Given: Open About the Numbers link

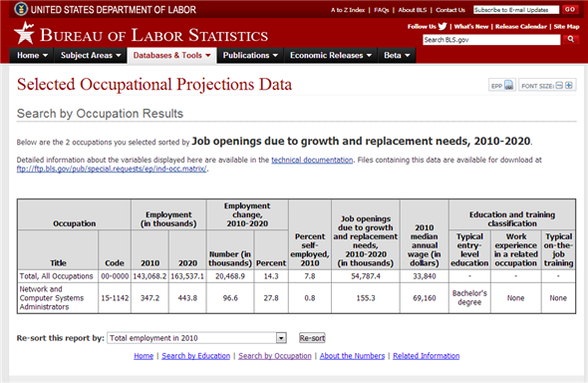Looking at the screenshot, I should click(x=352, y=356).
